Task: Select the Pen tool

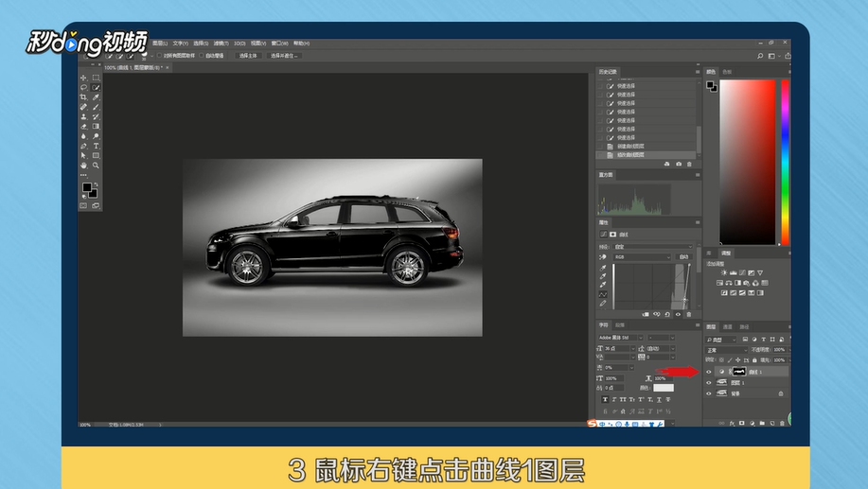Action: point(83,146)
